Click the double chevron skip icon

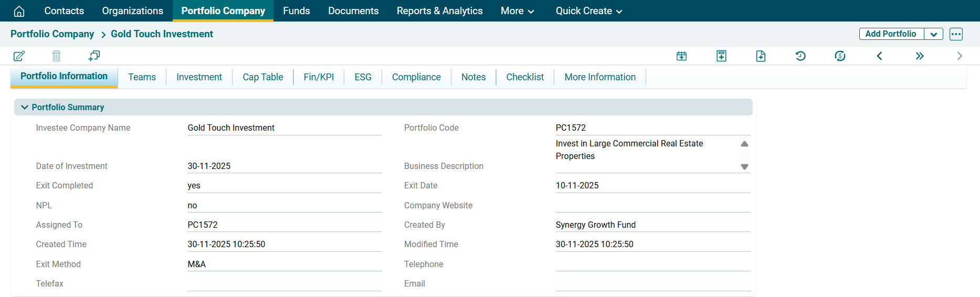[920, 56]
